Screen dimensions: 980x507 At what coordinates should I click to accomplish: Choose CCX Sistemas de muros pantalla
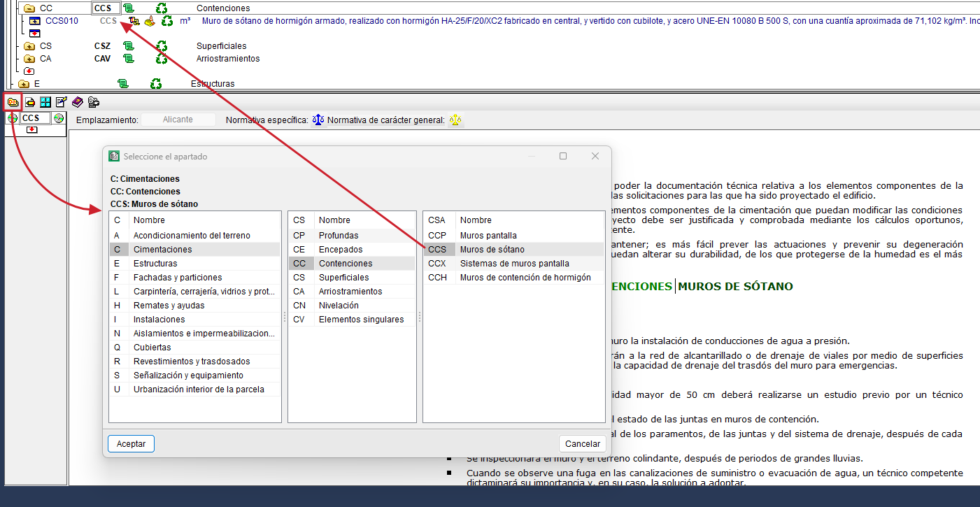click(513, 264)
